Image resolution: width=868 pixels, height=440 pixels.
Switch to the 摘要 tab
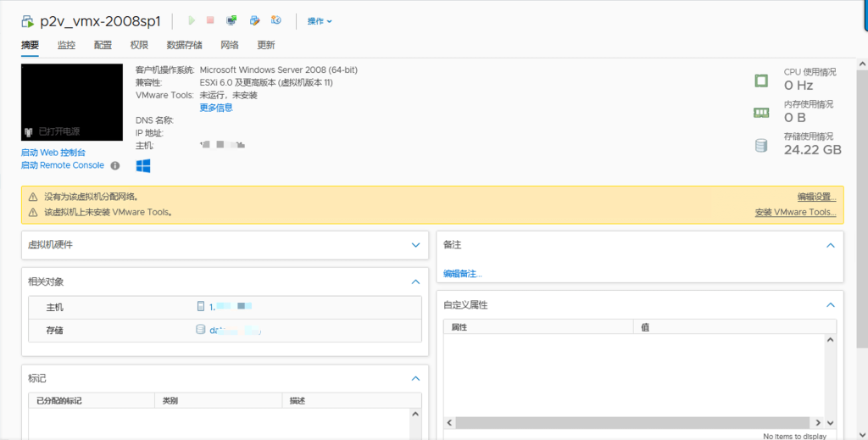click(x=30, y=46)
